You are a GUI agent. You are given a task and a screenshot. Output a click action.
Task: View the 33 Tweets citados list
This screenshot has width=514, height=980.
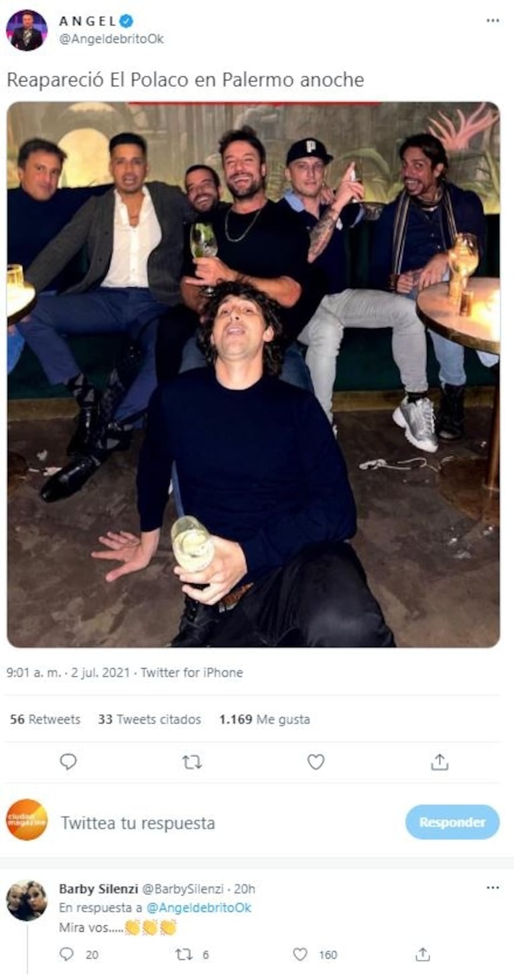point(149,719)
